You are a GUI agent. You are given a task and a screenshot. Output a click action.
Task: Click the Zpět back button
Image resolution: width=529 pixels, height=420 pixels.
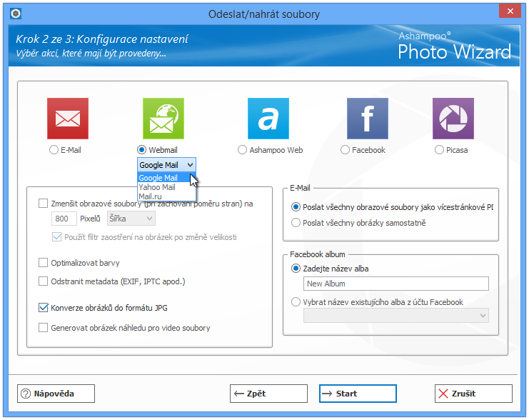[269, 394]
